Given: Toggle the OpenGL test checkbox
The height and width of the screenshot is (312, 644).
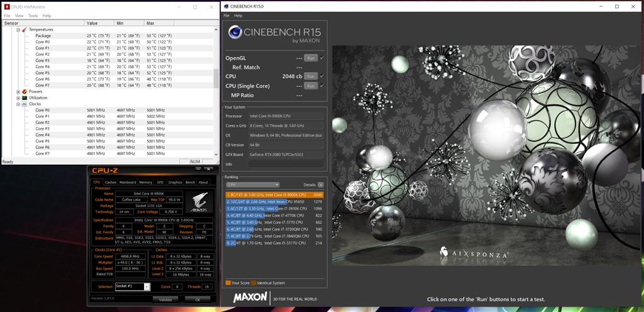Looking at the screenshot, I should point(322,58).
